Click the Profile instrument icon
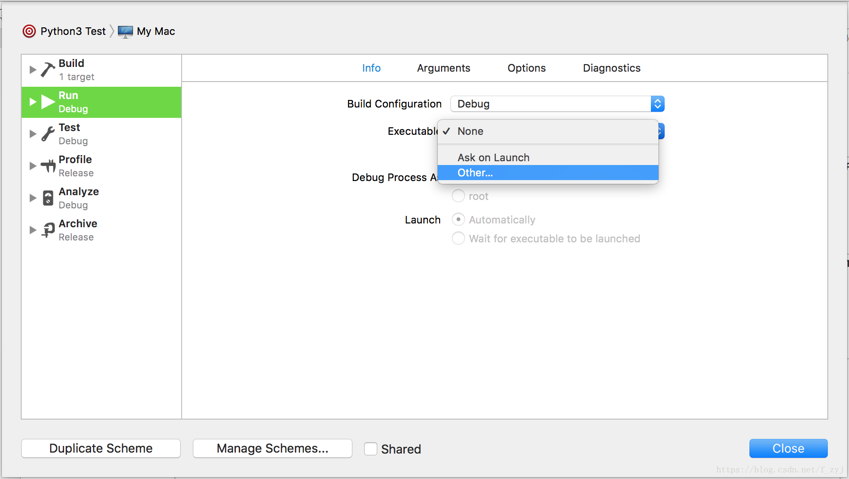 tap(48, 166)
